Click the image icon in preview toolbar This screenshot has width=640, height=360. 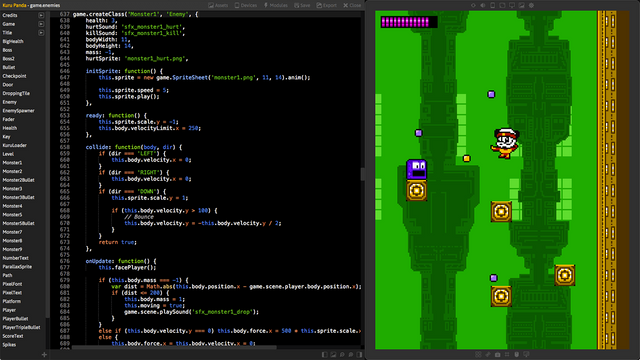pos(522,5)
